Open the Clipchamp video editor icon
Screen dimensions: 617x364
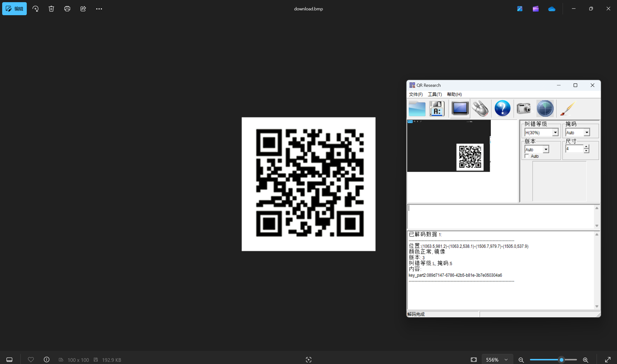point(536,9)
